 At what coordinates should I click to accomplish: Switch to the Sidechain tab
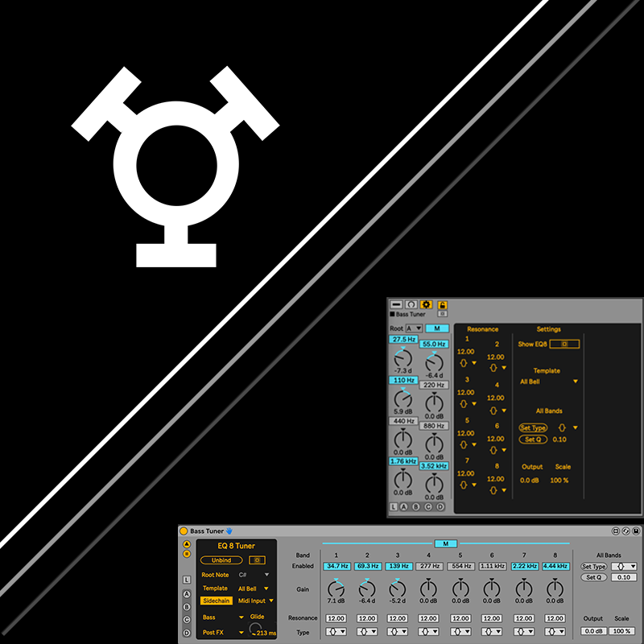coord(216,601)
